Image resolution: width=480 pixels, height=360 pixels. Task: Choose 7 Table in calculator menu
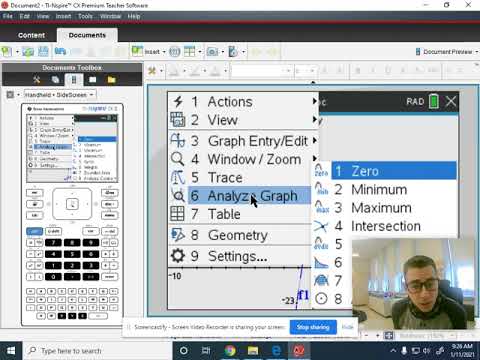point(240,214)
